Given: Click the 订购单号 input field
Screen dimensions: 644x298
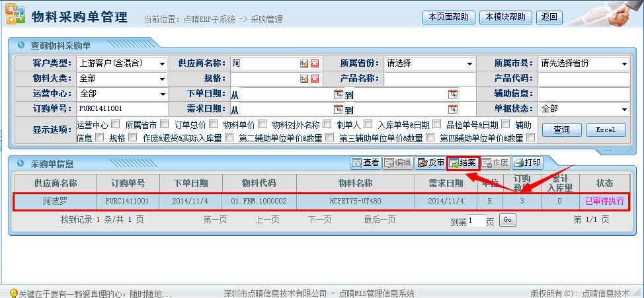Looking at the screenshot, I should point(122,109).
